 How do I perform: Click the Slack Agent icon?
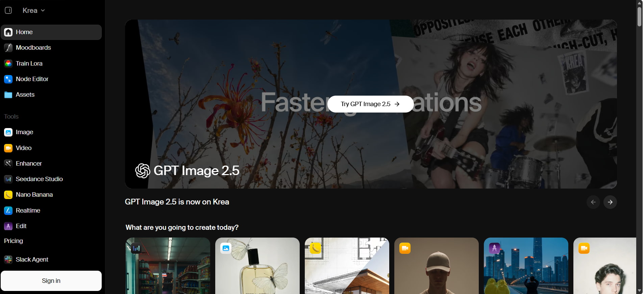(x=8, y=260)
